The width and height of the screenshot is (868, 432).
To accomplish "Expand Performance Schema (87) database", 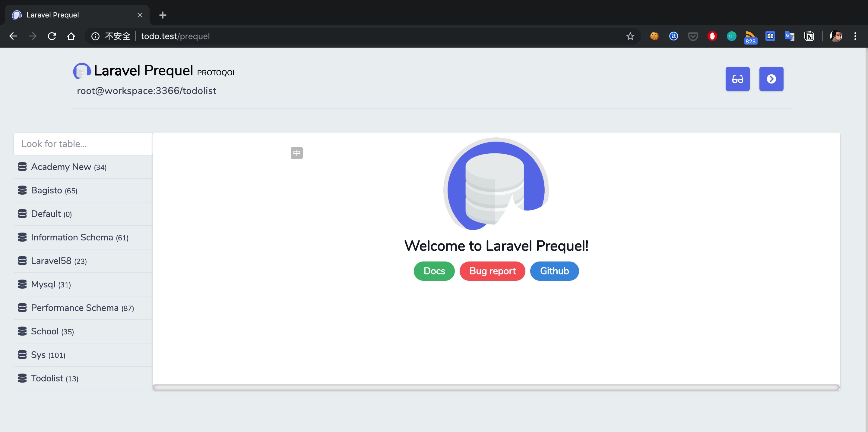I will 83,308.
